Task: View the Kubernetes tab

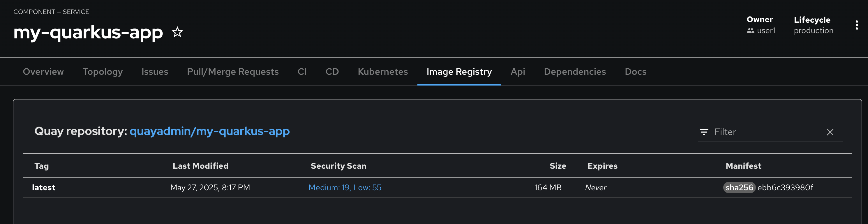Action: [383, 72]
